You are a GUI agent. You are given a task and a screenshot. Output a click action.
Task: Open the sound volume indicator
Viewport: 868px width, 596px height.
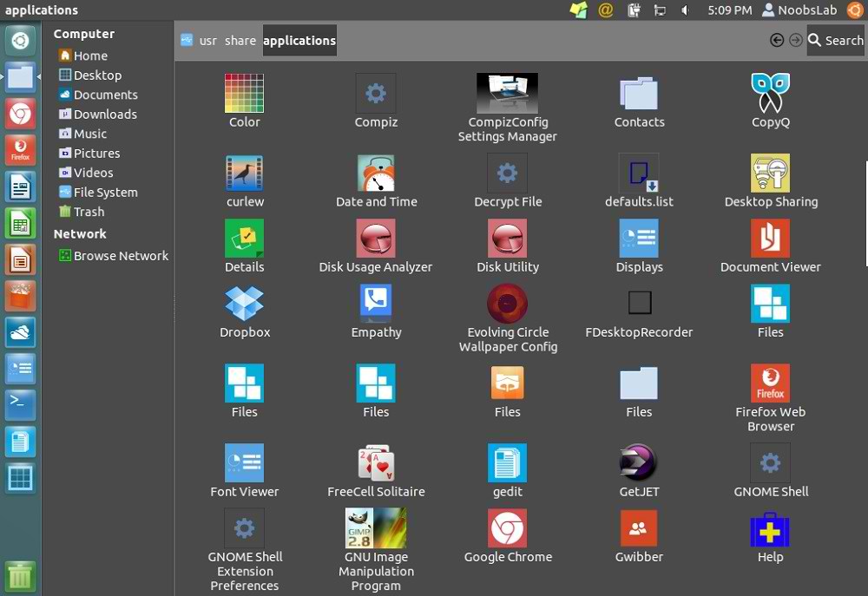tap(685, 10)
